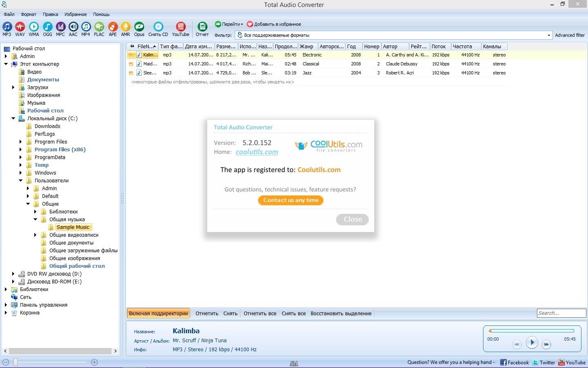Open the Перейти dropdown

(229, 24)
